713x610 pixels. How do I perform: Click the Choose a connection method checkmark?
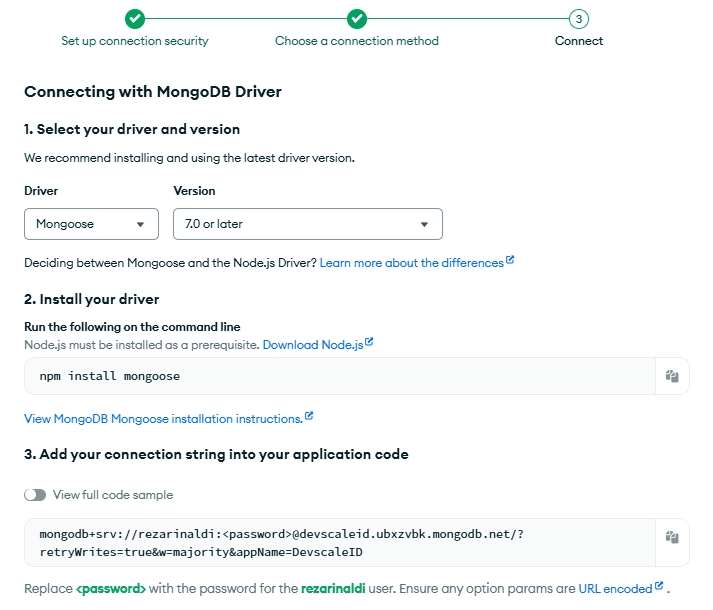pos(356,19)
